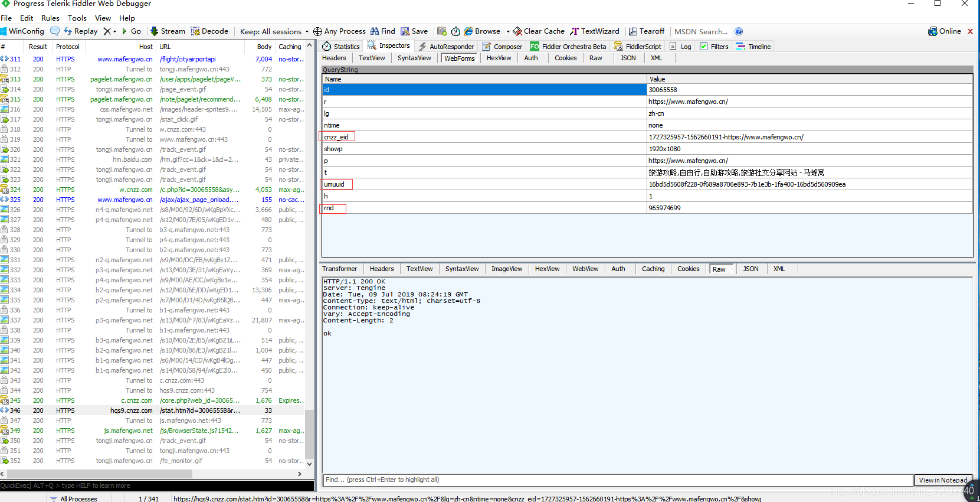Toggle Decode mode in toolbar

209,31
